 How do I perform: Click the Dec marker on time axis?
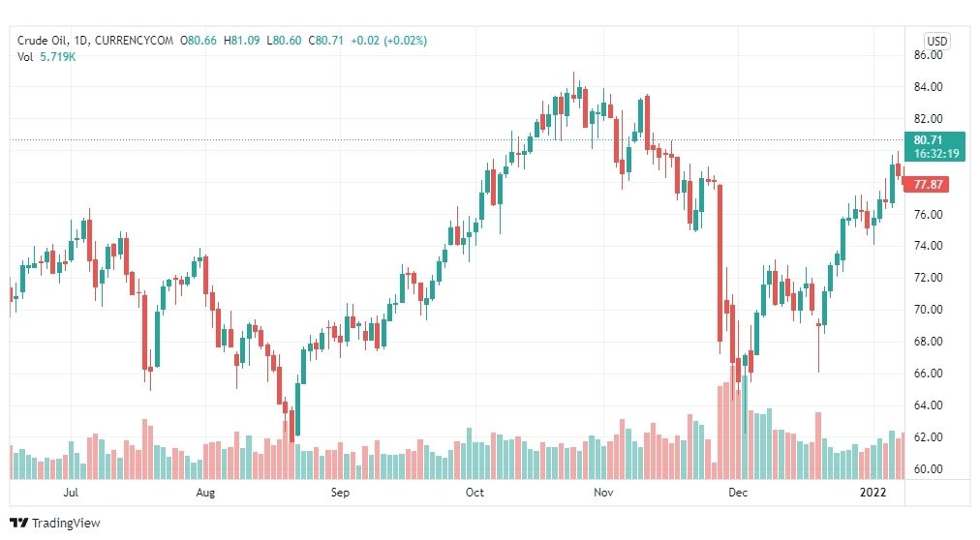[738, 493]
